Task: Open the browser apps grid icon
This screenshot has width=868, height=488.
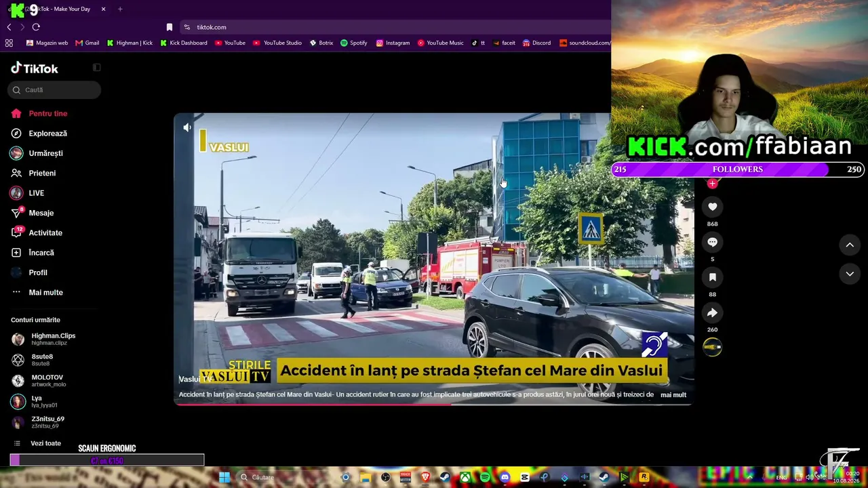Action: click(9, 43)
